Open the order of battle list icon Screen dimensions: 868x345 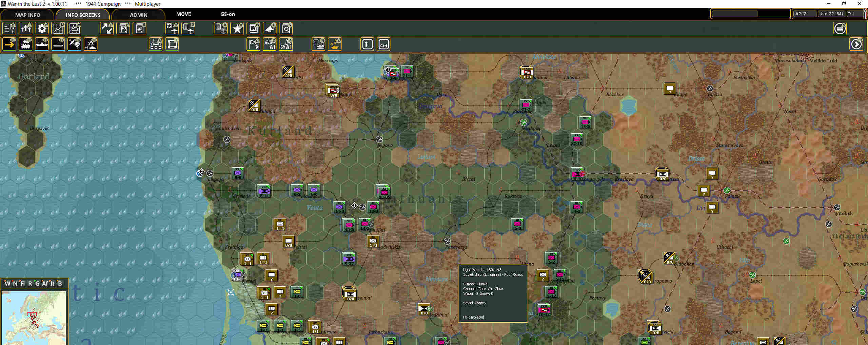(x=9, y=28)
